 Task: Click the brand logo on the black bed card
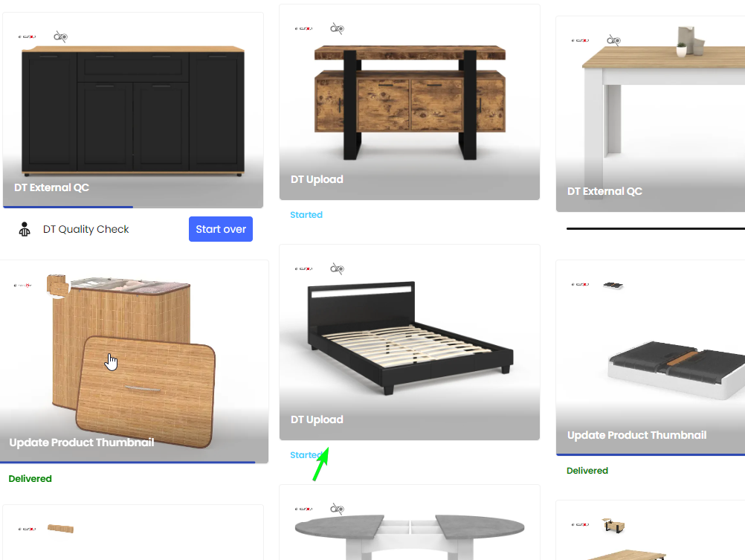click(x=303, y=268)
